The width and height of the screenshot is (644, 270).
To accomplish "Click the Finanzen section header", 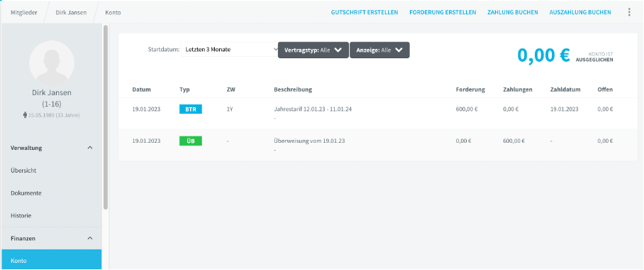I will (x=51, y=238).
